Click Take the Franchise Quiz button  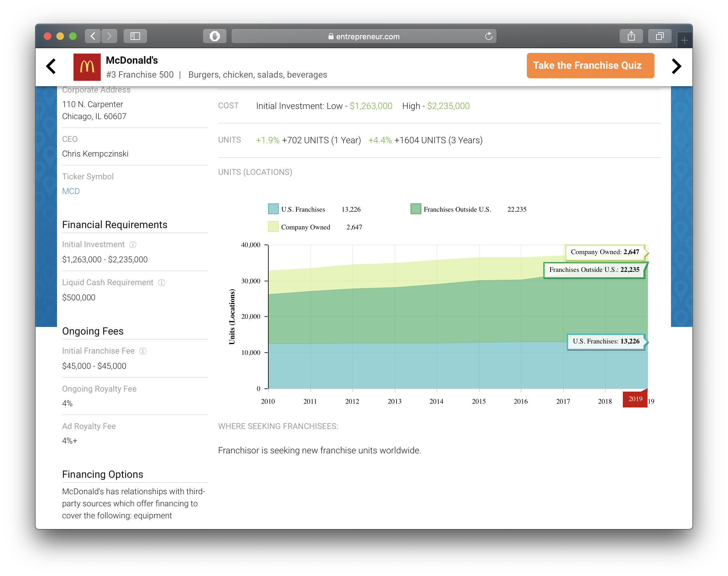pyautogui.click(x=590, y=65)
